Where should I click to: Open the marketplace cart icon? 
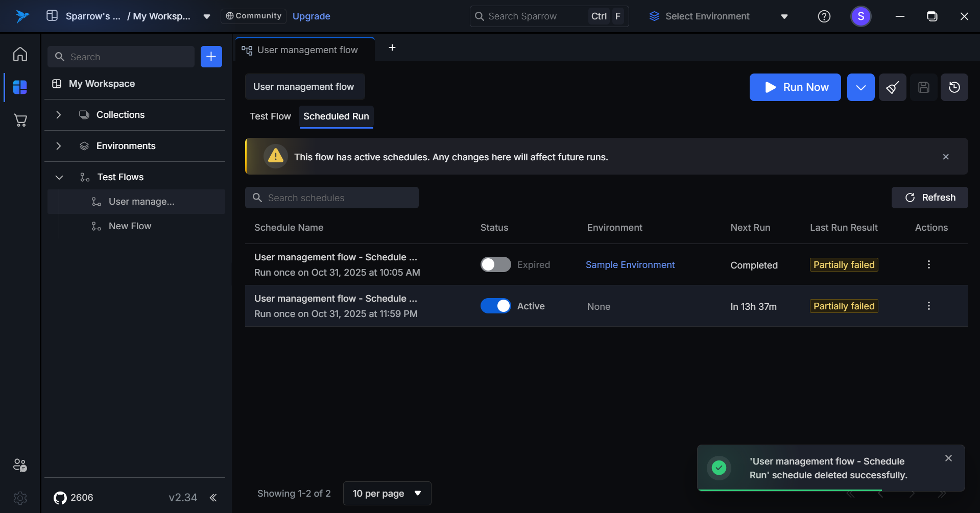[x=20, y=120]
